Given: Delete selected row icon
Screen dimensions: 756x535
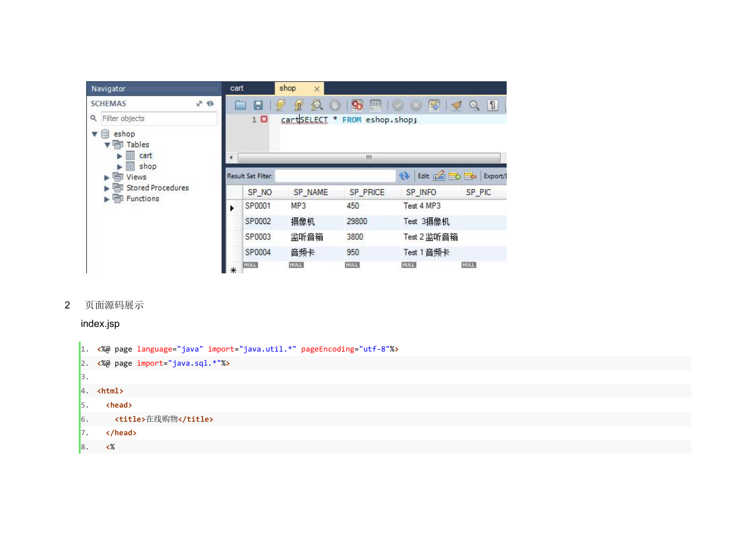Looking at the screenshot, I should coord(470,176).
